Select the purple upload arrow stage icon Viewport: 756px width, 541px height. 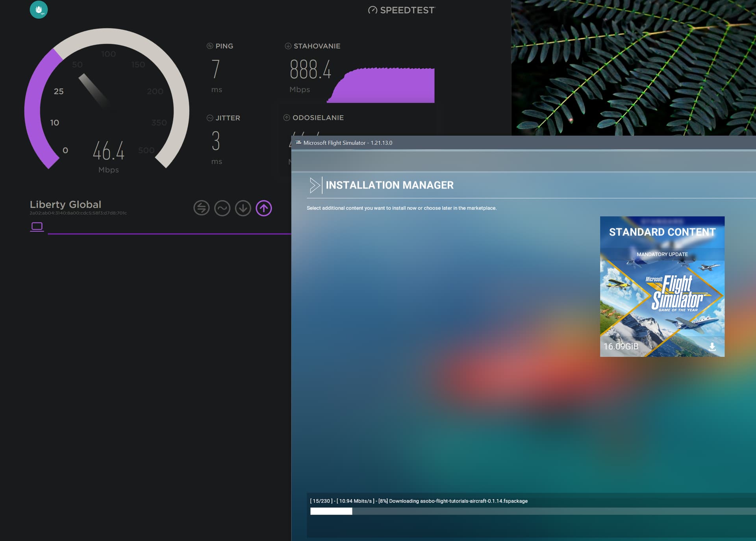click(264, 208)
